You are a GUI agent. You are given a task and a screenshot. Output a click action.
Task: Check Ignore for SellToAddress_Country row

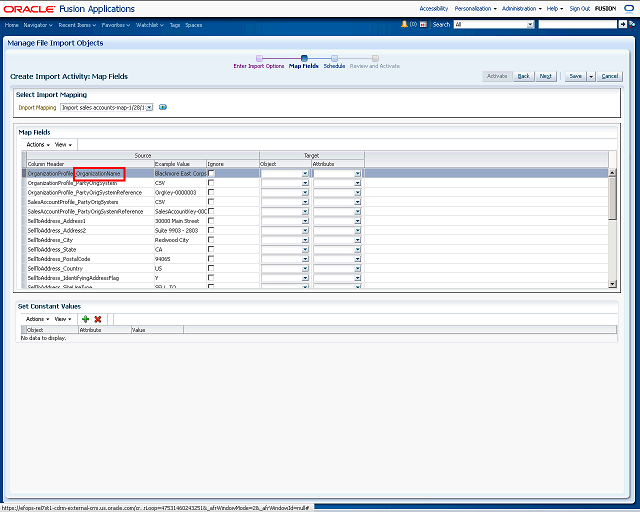pos(211,268)
